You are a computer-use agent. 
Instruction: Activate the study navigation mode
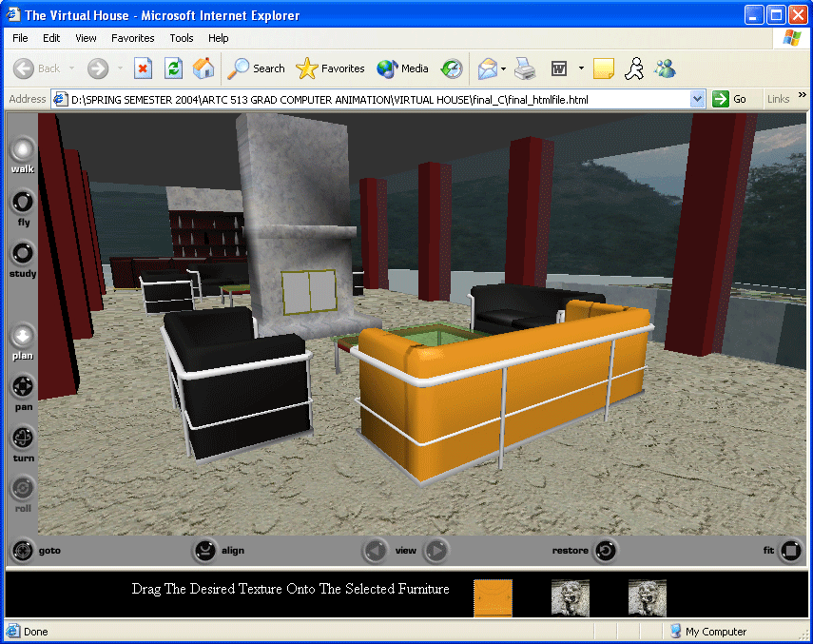tap(22, 253)
